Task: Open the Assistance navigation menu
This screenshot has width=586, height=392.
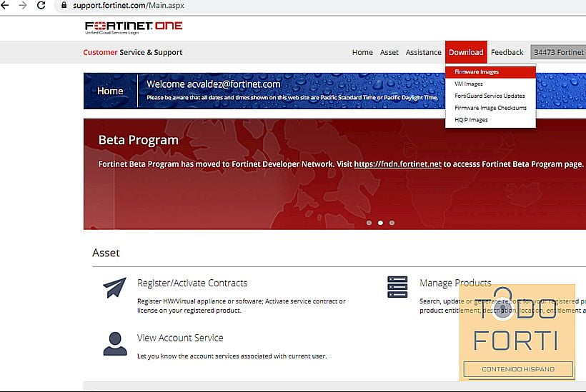Action: (424, 52)
